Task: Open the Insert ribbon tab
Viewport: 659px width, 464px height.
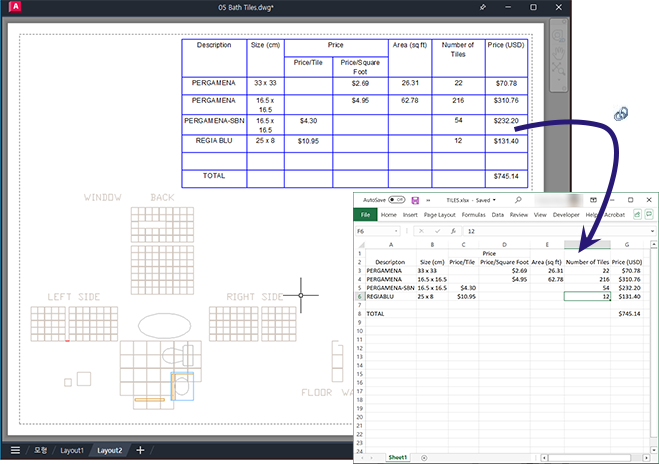Action: click(410, 215)
